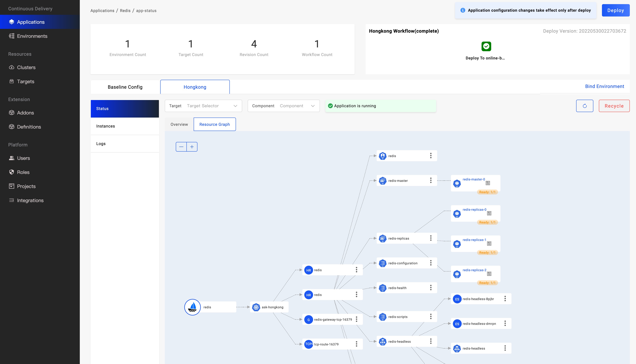The image size is (636, 364).
Task: Open three-dot menu of redis-gateway-tcp-16379
Action: coord(356,319)
